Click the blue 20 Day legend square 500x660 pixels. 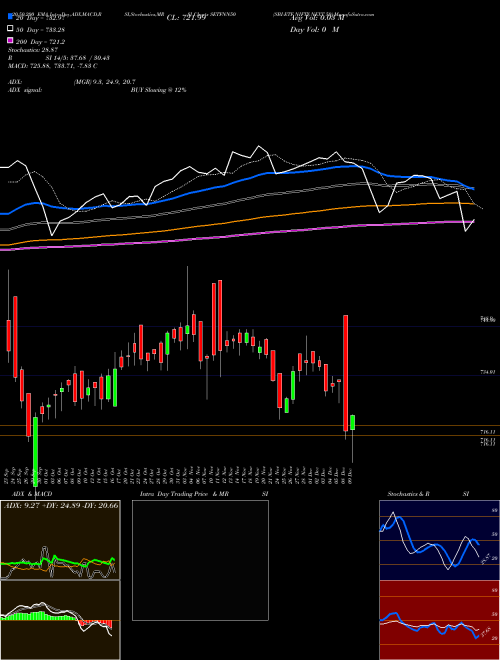coord(10,17)
